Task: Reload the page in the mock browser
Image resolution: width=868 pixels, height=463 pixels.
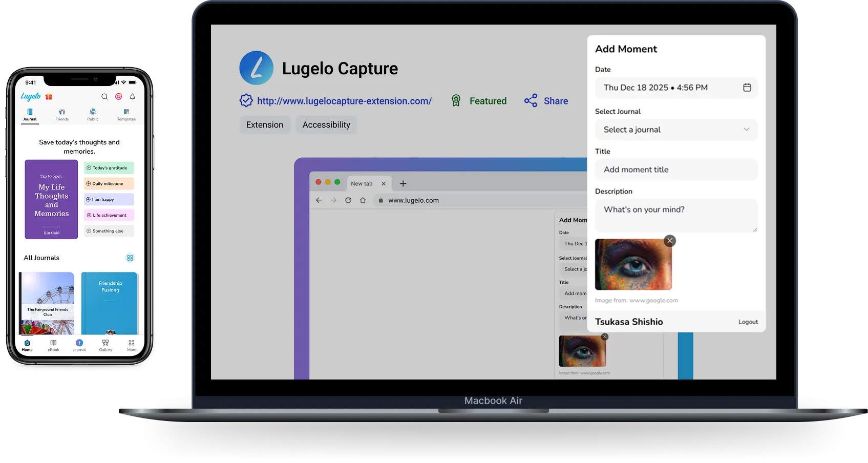Action: [x=348, y=200]
